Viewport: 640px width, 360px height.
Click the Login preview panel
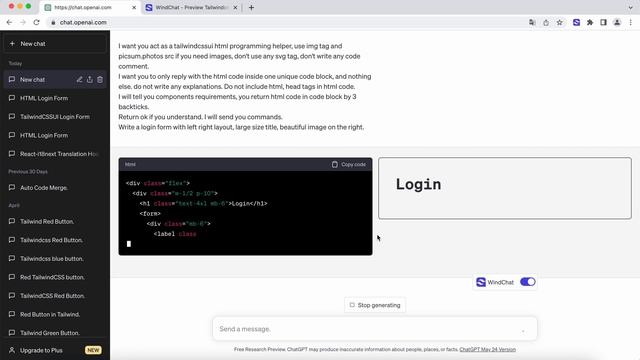(x=505, y=188)
